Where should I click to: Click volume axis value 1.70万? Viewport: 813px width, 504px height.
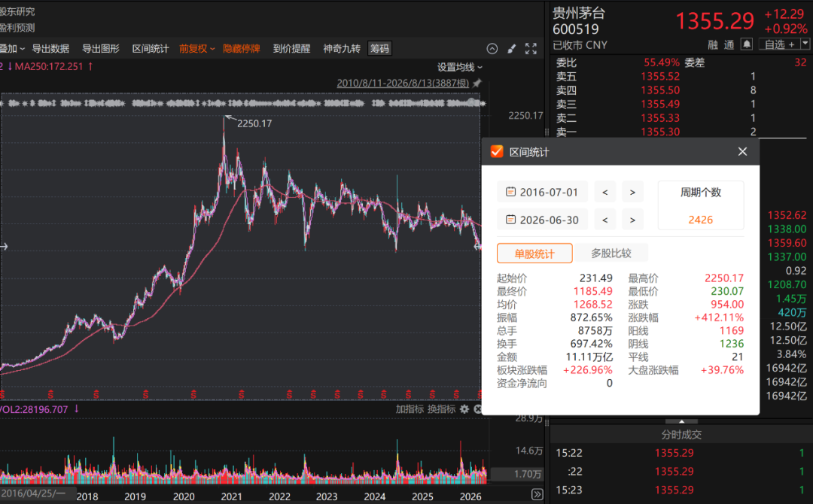tap(527, 473)
